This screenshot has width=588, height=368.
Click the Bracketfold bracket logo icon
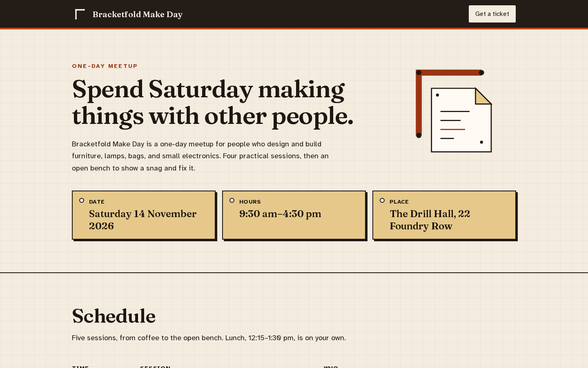tap(80, 14)
